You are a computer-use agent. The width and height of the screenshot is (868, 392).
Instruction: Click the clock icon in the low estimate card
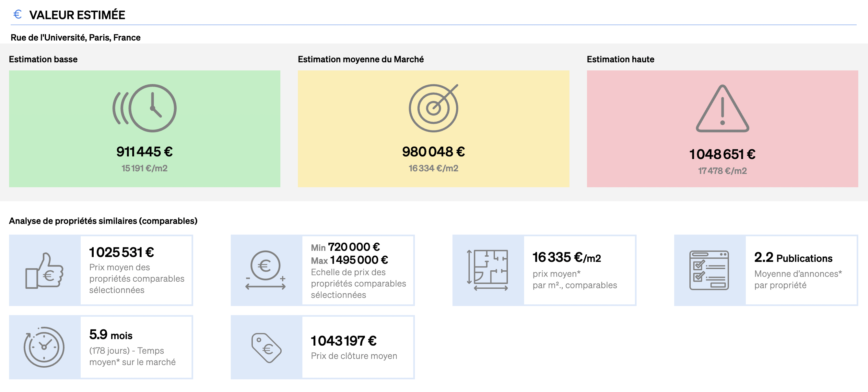(x=145, y=108)
